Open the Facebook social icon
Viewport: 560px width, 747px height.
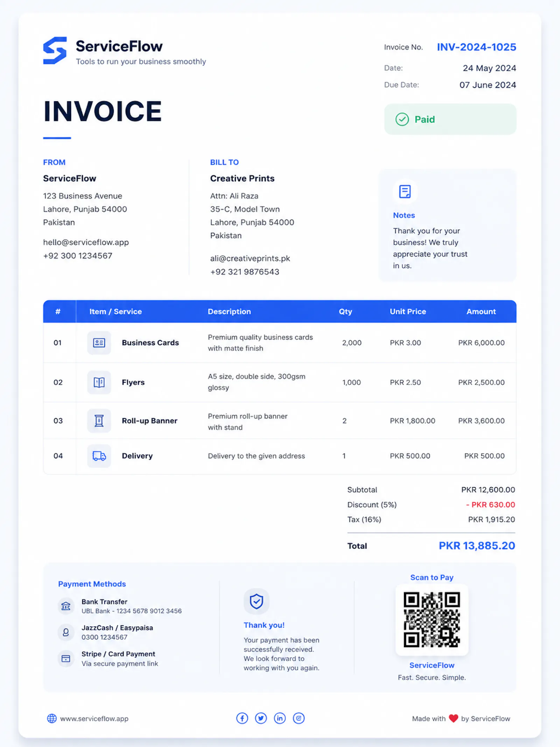tap(242, 718)
